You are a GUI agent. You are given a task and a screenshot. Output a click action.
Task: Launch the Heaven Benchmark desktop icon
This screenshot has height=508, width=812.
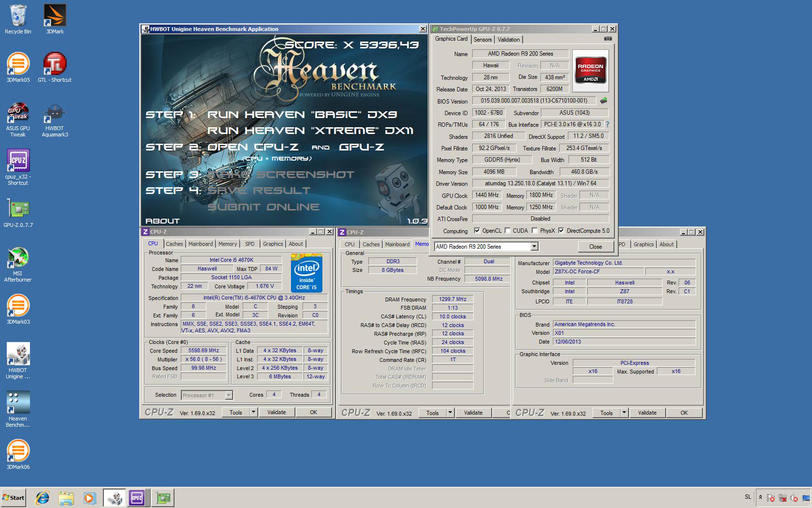pos(18,409)
